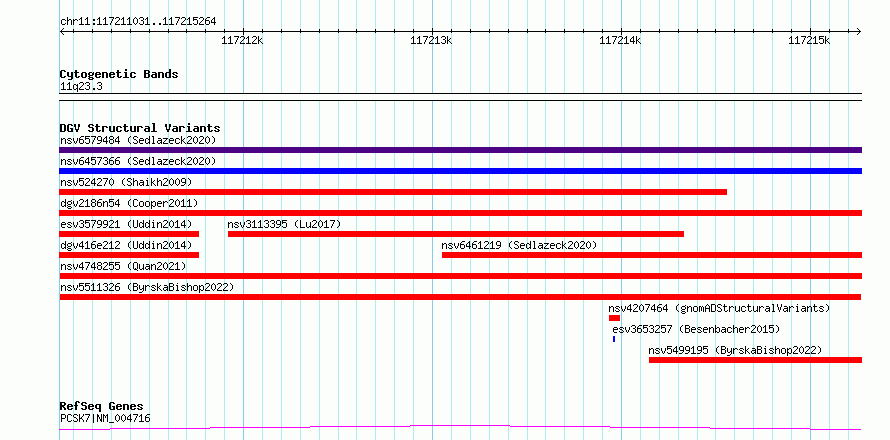The width and height of the screenshot is (890, 440).
Task: Click the esv3653257 (Besenbacher2015) label
Action: tap(696, 329)
